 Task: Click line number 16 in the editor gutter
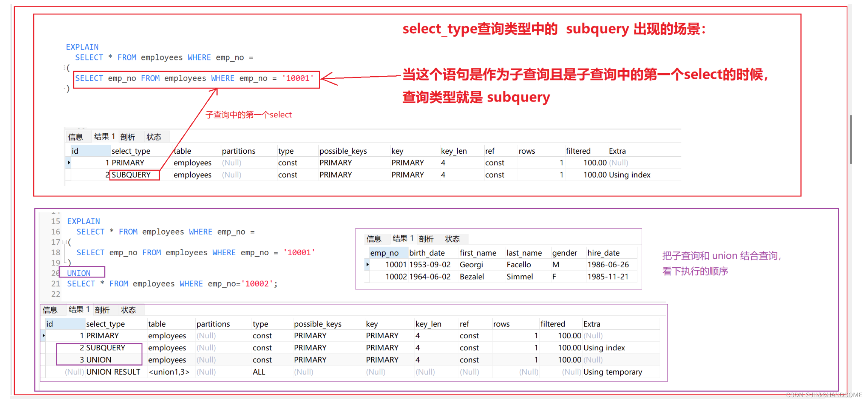(x=56, y=232)
